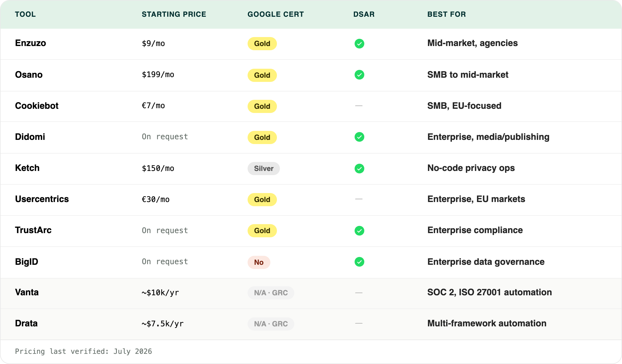Click 'Multi-framework automation' text
Viewport: 622px width, 364px height.
487,323
